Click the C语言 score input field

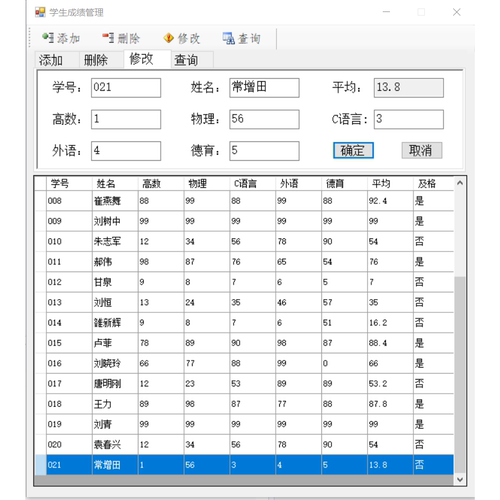[x=409, y=119]
